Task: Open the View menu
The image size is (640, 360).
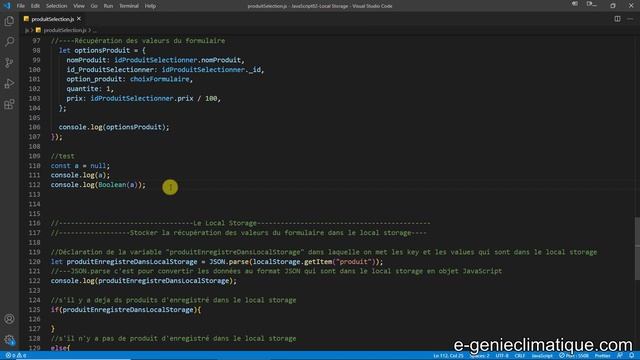Action: (79, 6)
